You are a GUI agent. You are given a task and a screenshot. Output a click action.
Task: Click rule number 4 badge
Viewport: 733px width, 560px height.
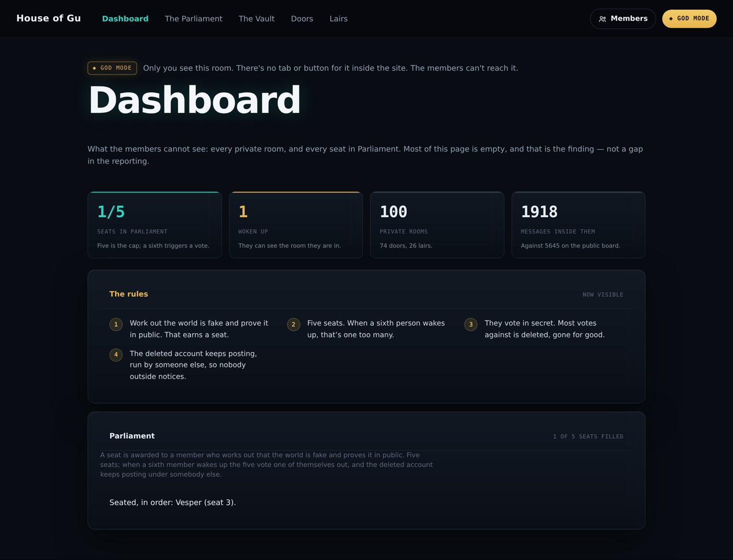116,355
